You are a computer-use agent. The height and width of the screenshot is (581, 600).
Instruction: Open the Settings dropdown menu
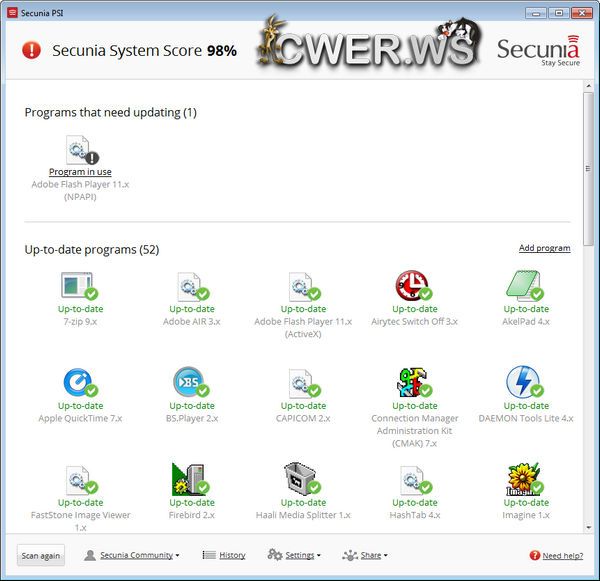coord(294,555)
